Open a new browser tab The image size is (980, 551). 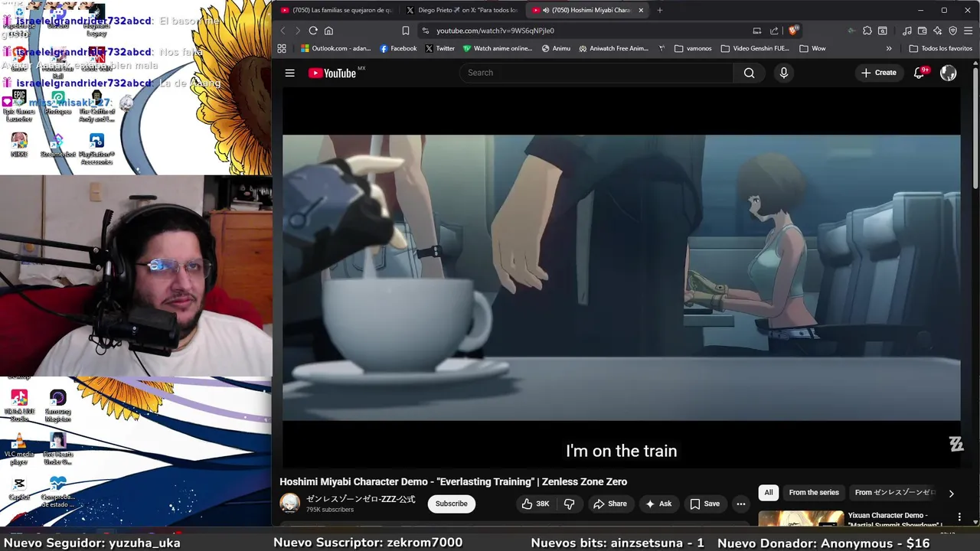pos(660,10)
